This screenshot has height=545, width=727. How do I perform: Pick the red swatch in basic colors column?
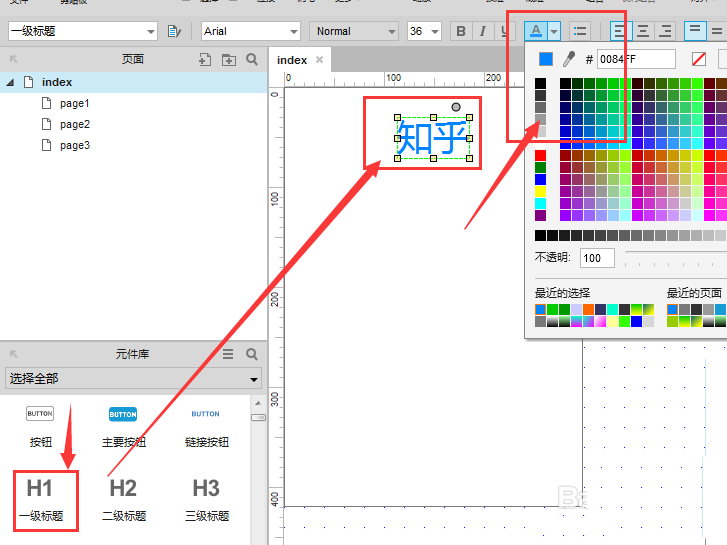pos(541,155)
